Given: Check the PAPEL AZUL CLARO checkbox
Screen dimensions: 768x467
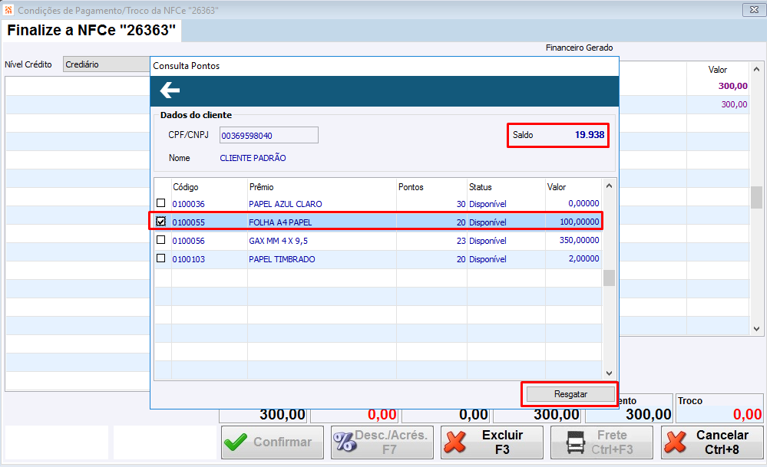Looking at the screenshot, I should click(x=161, y=203).
